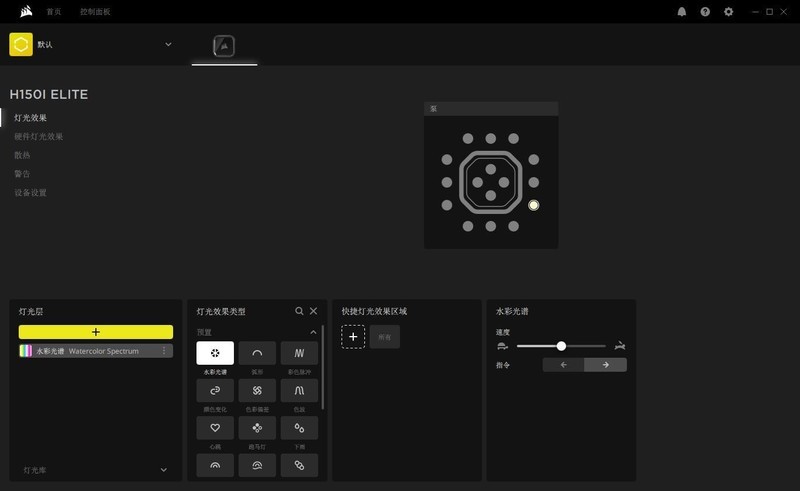Go to the 首页 home tab
This screenshot has width=800, height=491.
[54, 12]
